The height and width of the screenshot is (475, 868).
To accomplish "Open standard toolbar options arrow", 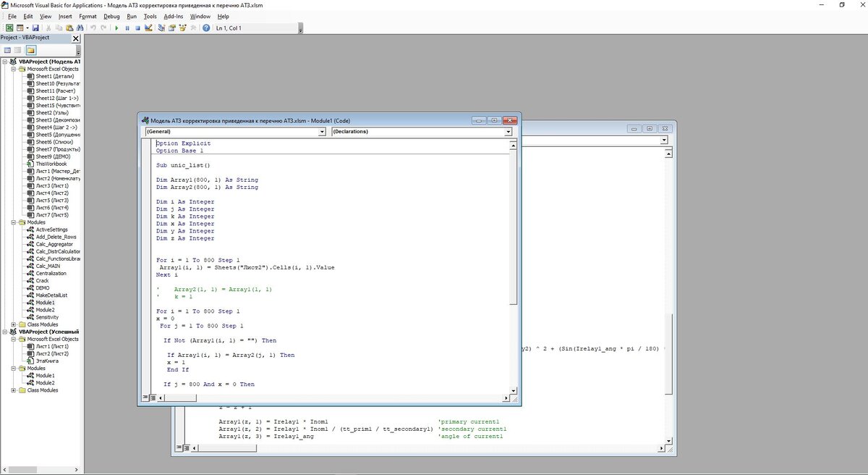I will (301, 29).
